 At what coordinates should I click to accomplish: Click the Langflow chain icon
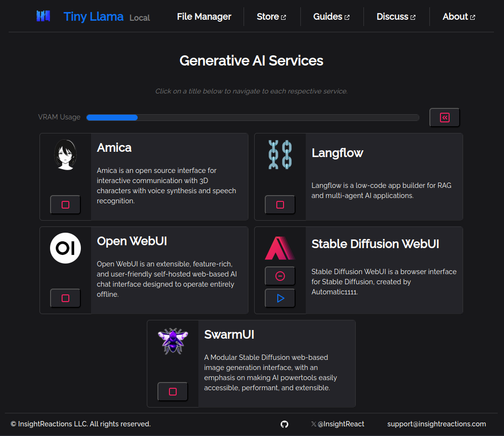coord(280,155)
